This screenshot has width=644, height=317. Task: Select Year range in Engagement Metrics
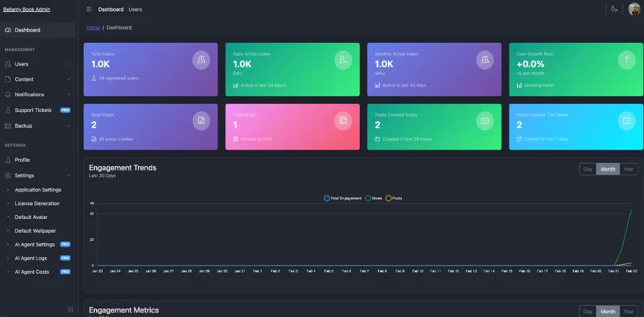pyautogui.click(x=629, y=311)
